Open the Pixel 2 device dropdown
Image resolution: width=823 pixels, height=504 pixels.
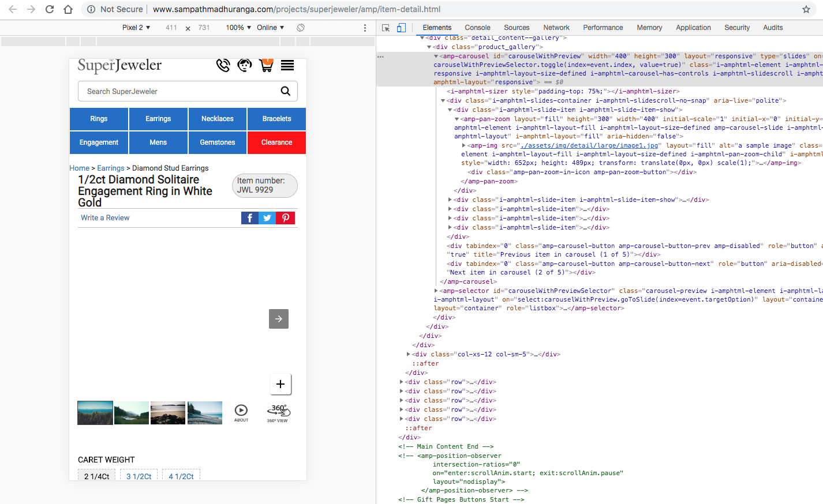(x=135, y=27)
